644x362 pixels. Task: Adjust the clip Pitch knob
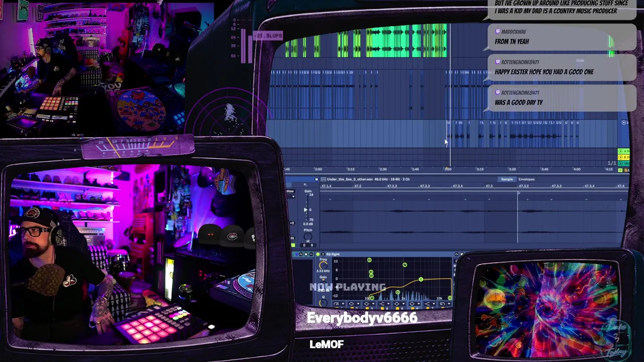click(x=308, y=236)
